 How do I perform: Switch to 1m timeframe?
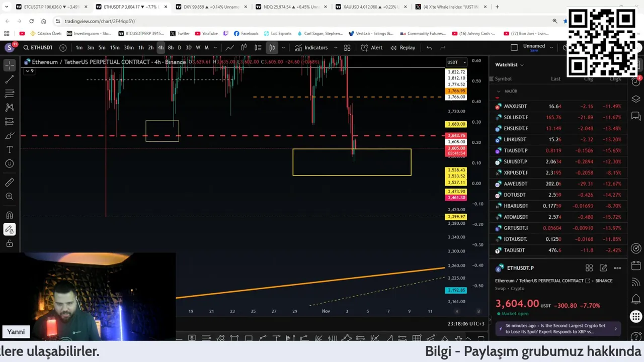point(79,48)
